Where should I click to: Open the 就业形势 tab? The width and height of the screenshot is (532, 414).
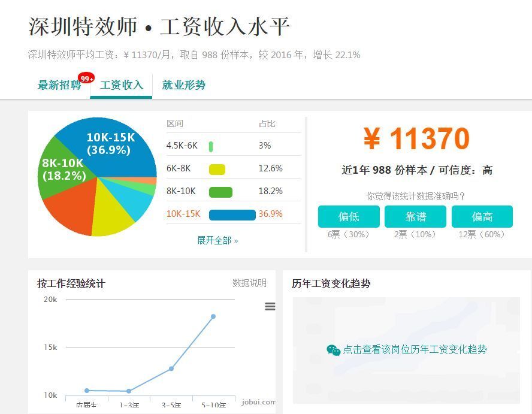(x=184, y=85)
